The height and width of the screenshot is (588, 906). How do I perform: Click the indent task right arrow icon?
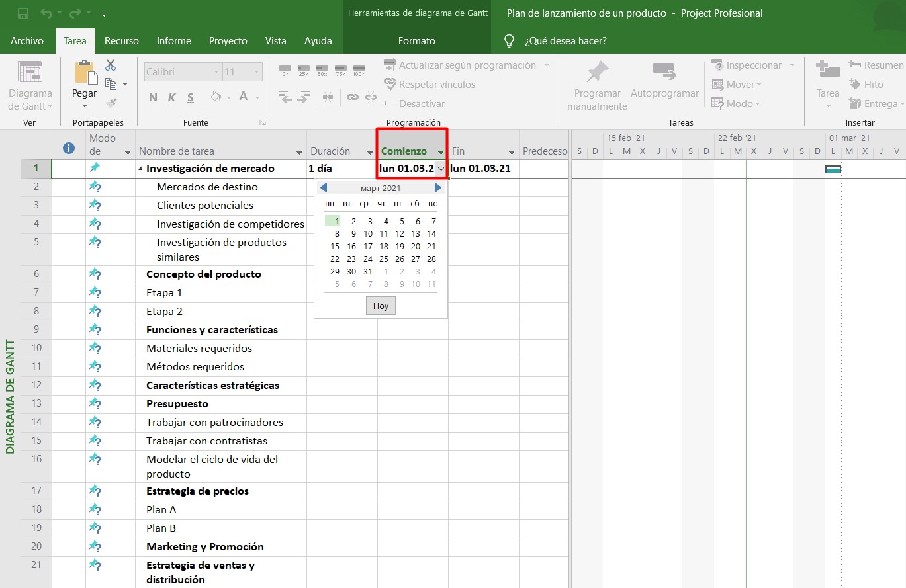[x=304, y=97]
